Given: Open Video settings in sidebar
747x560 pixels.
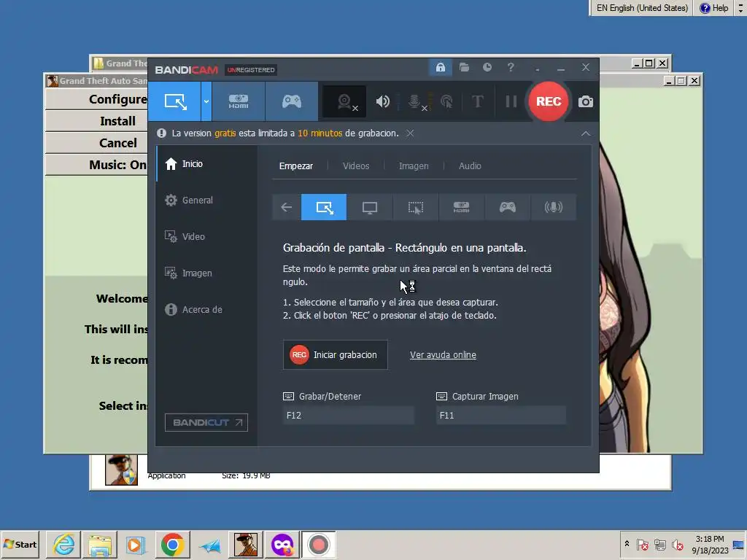Looking at the screenshot, I should pos(206,237).
